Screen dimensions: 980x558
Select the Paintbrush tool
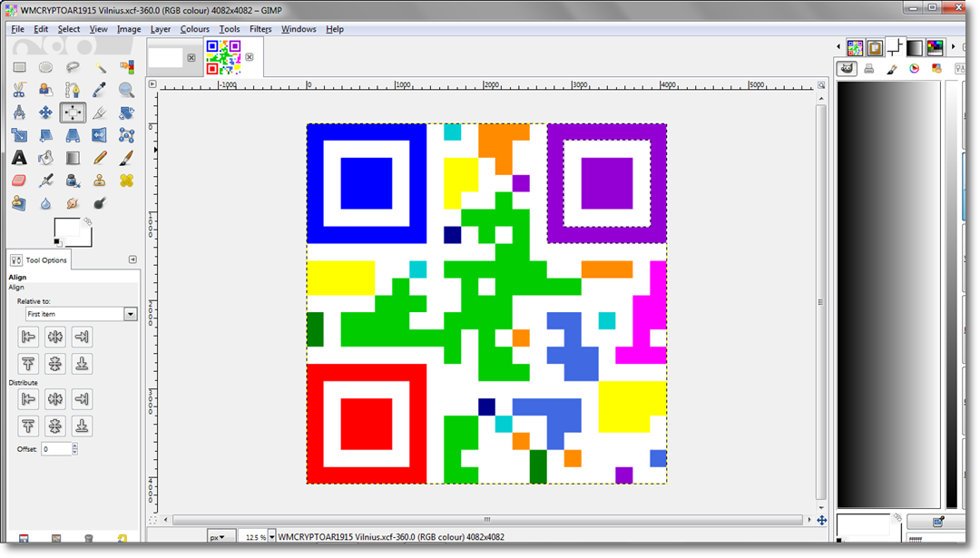(x=126, y=158)
